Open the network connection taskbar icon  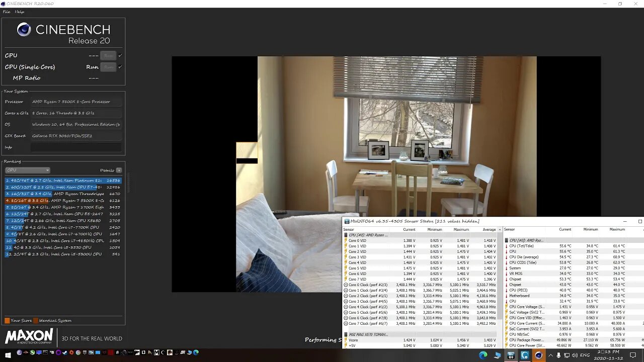click(x=497, y=355)
